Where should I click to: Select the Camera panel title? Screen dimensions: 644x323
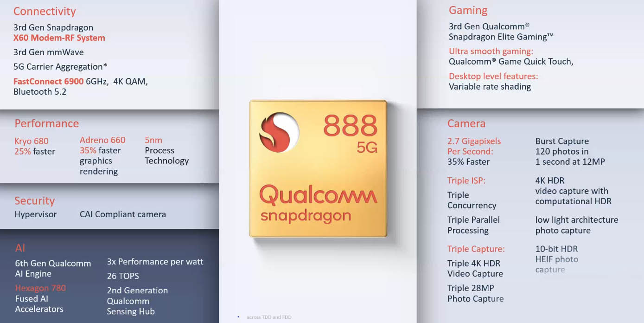click(466, 123)
